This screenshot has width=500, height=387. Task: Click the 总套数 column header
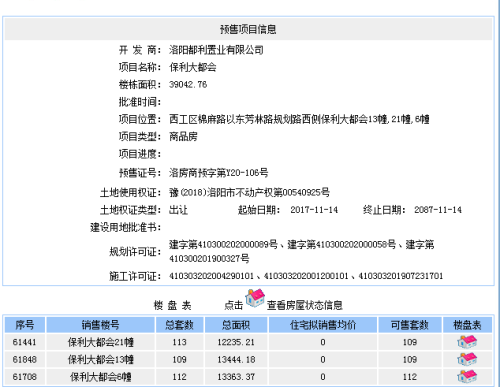(179, 325)
